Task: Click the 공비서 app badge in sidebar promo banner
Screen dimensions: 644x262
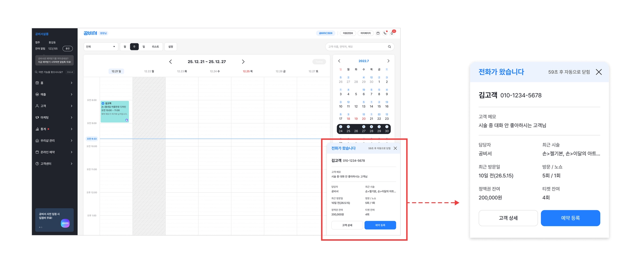Action: pos(65,223)
